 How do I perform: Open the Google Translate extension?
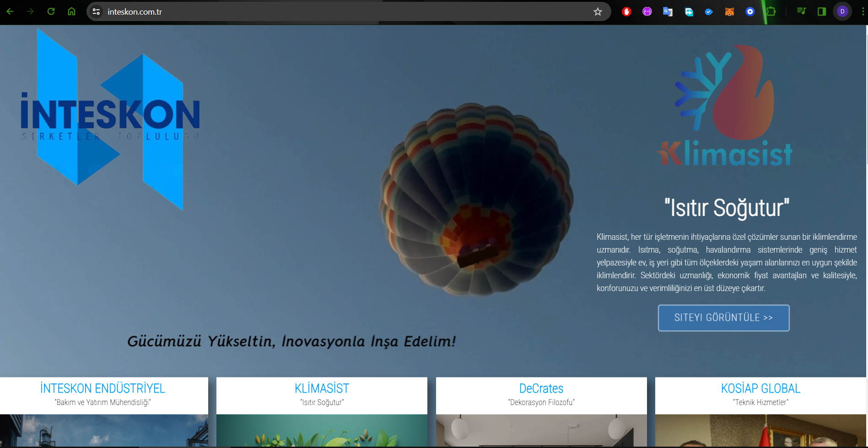668,12
